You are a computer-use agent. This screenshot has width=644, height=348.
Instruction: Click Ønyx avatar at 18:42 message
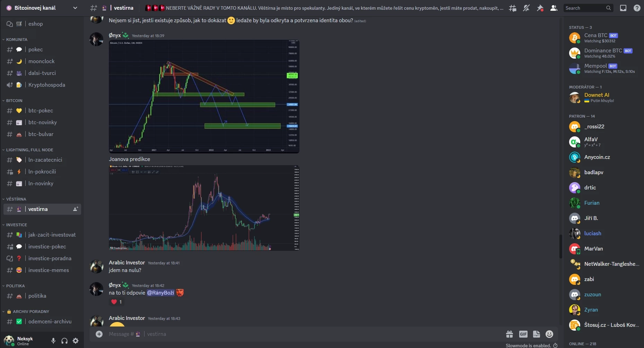pos(96,289)
